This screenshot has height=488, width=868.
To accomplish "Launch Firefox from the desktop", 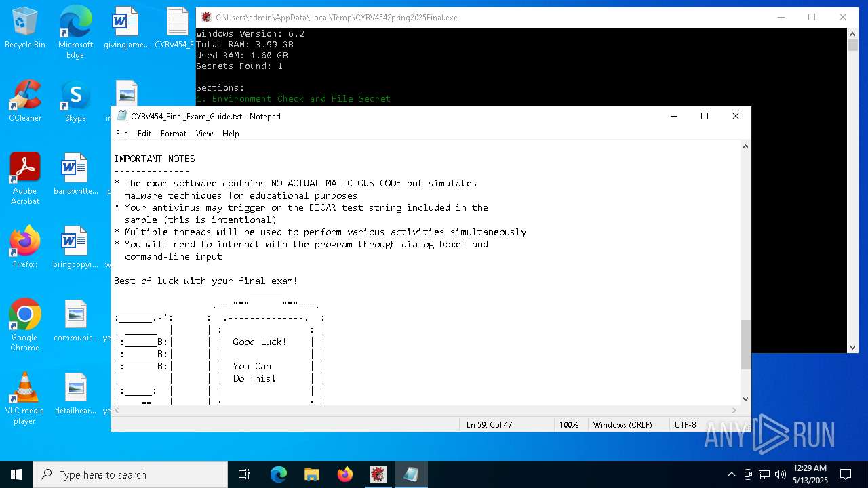I will (x=25, y=248).
